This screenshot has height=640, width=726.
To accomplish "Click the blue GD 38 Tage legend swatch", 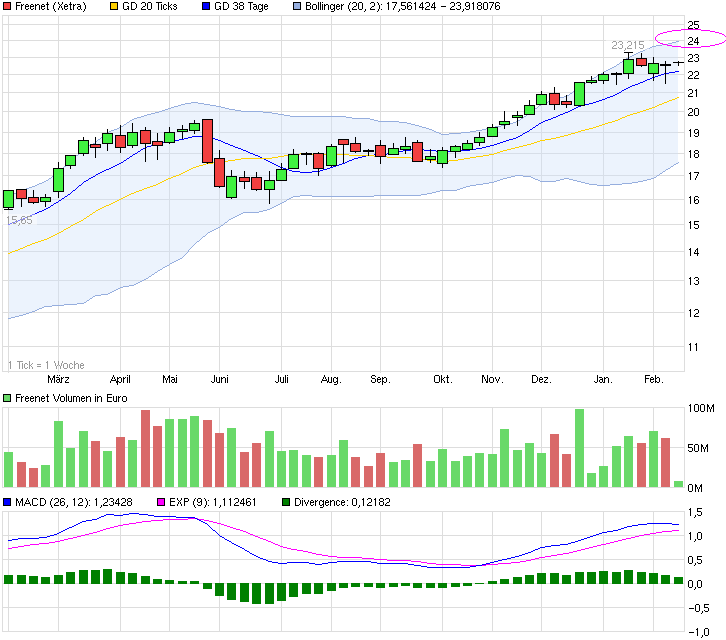I will tap(206, 6).
